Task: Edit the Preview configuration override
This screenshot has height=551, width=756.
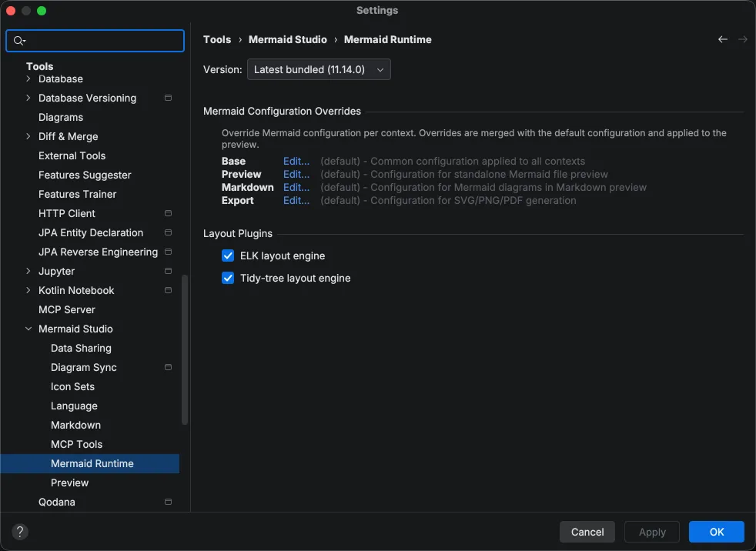Action: (296, 174)
